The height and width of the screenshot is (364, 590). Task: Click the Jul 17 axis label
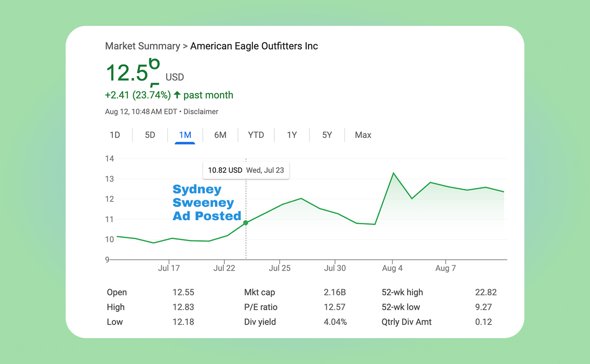tap(169, 268)
